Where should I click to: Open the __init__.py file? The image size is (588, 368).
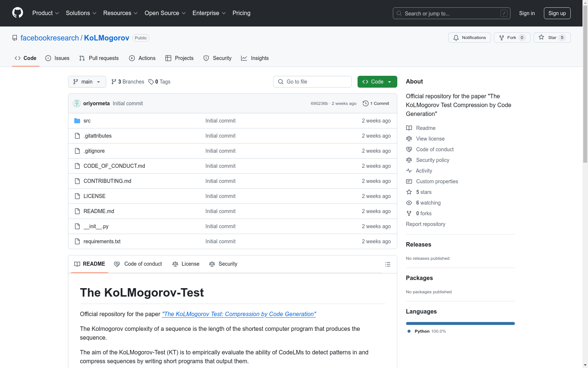point(96,226)
